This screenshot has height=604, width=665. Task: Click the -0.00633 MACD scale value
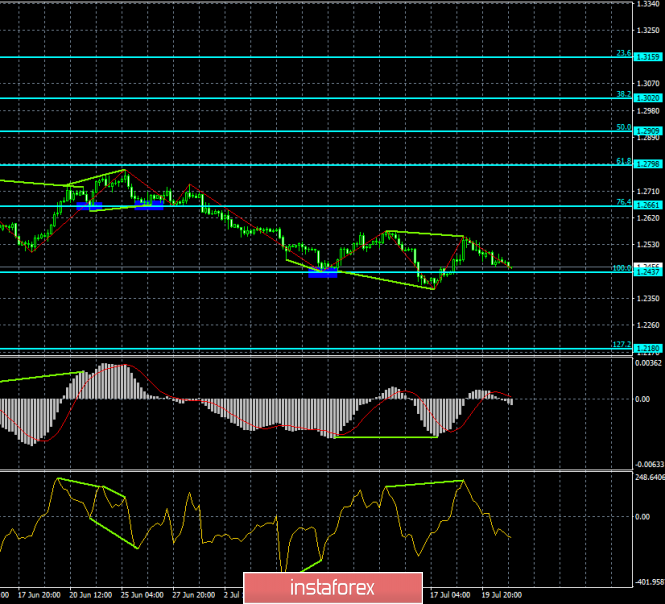coord(648,464)
